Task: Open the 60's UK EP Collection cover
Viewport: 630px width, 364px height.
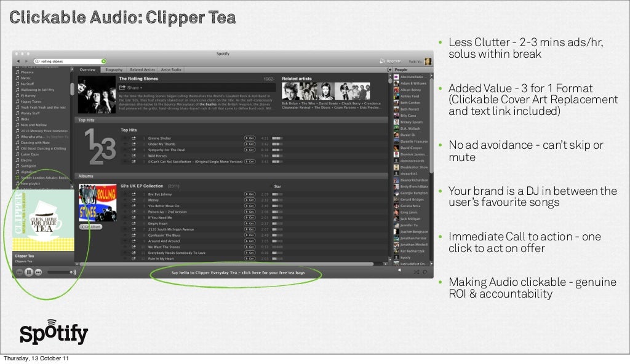Action: pyautogui.click(x=98, y=202)
